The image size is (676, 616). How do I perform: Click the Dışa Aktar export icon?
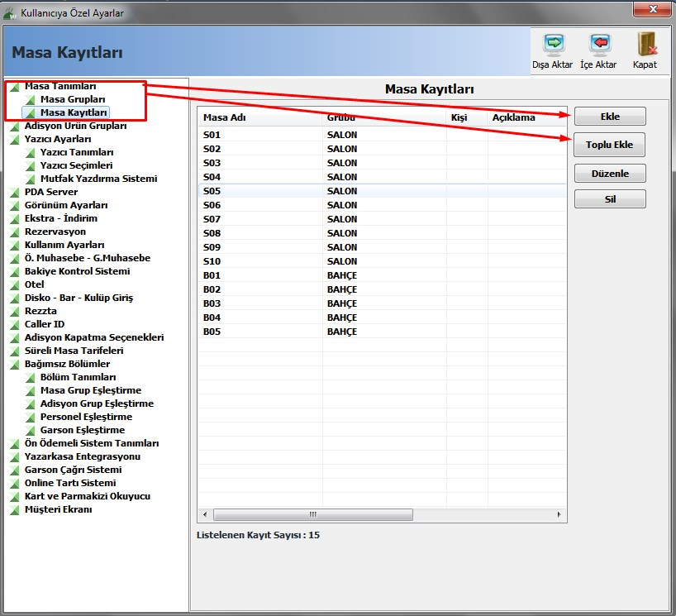554,45
